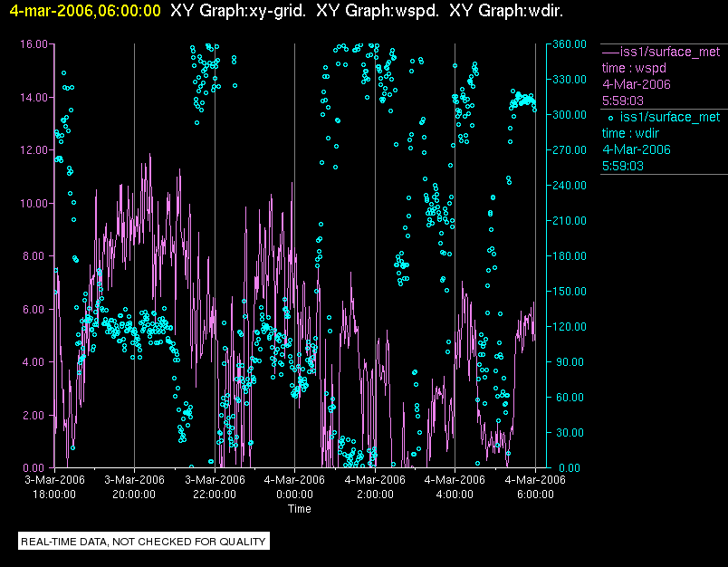The width and height of the screenshot is (728, 567).
Task: Click the right axis value 300.00
Action: tap(570, 115)
